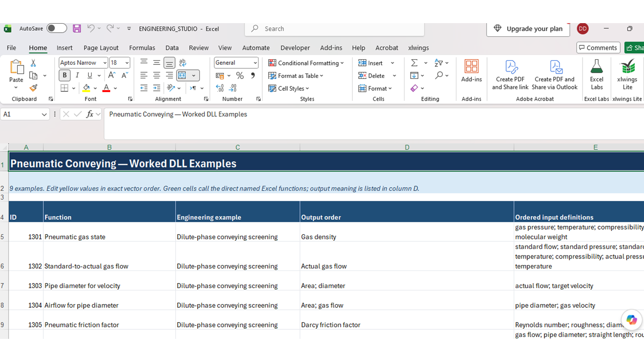Click the Search box in title bar
This screenshot has height=362, width=644.
pyautogui.click(x=335, y=29)
